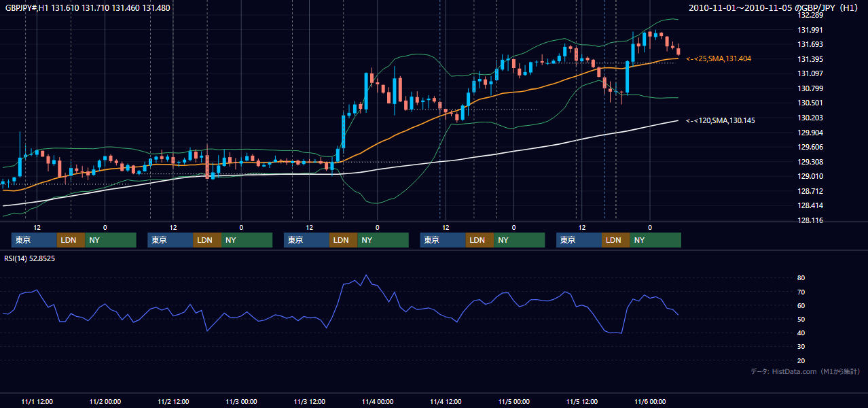Select the RSI(14) 52.8525 indicator label
Screen dimensions: 868x408
coord(30,258)
